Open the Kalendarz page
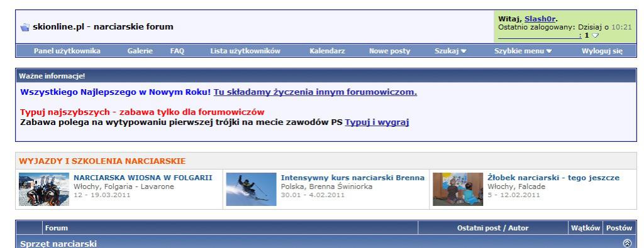This screenshot has height=248, width=644. (x=327, y=51)
